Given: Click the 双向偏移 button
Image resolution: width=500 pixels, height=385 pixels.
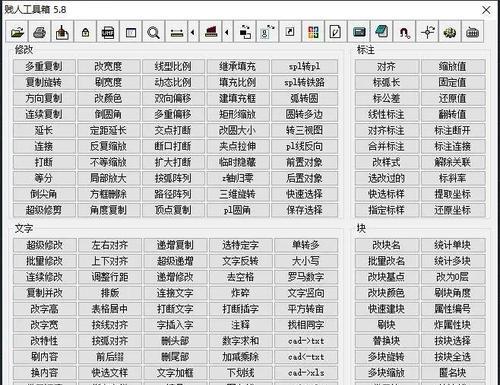Looking at the screenshot, I should point(173,98).
